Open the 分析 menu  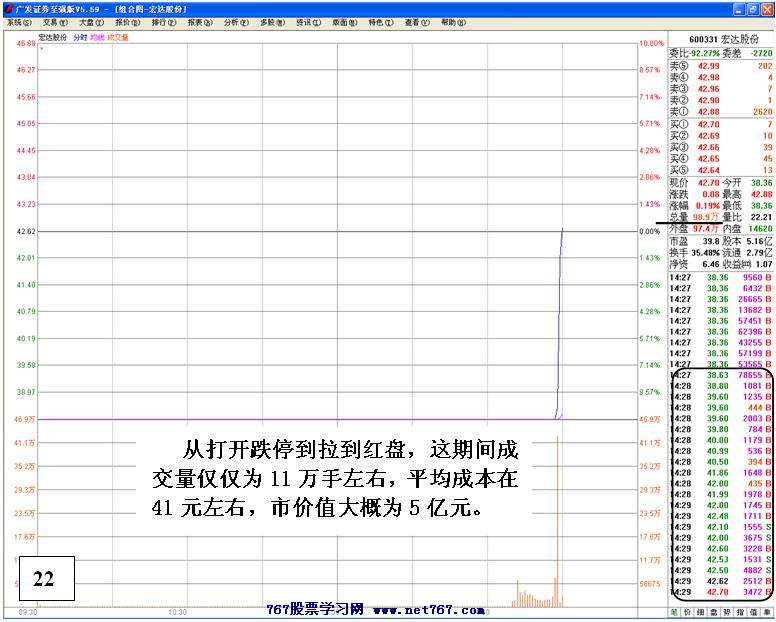coord(236,22)
